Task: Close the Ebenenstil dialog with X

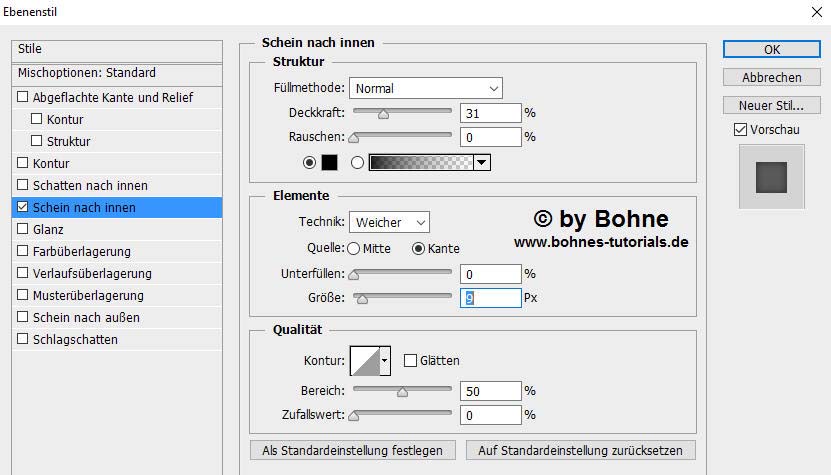Action: coord(810,14)
